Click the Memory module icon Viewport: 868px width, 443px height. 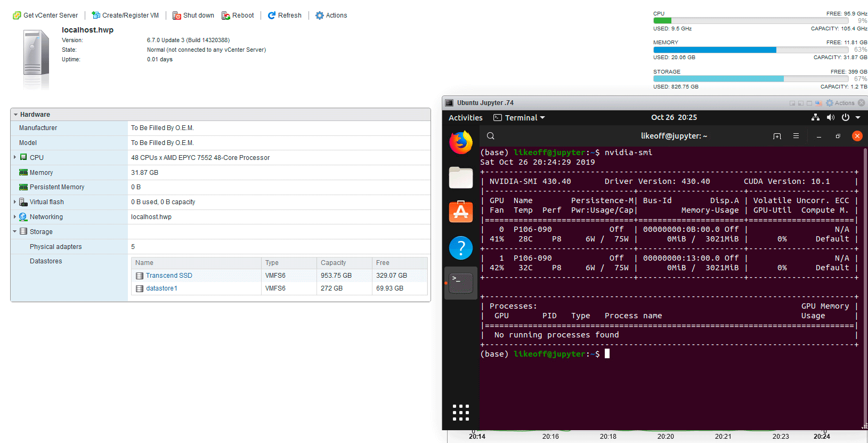23,172
